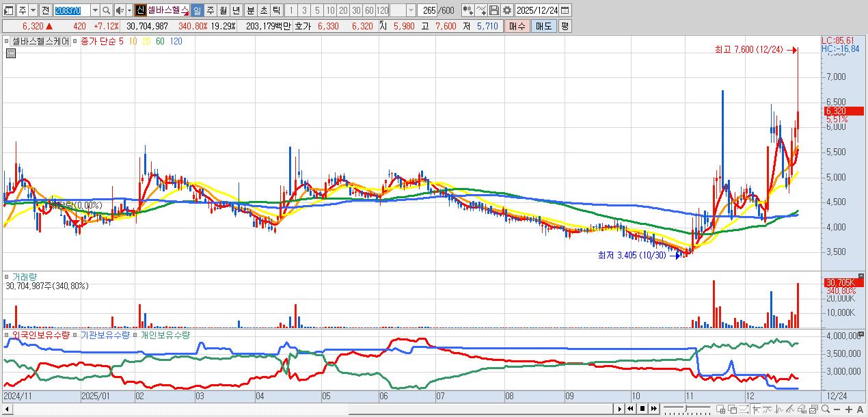Open the stock code history dropdown
The width and height of the screenshot is (868, 417).
(x=96, y=10)
